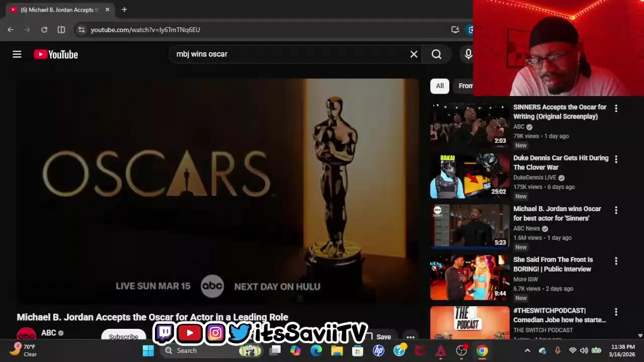This screenshot has width=644, height=362.
Task: Open the battery status tray icon
Action: (x=596, y=350)
